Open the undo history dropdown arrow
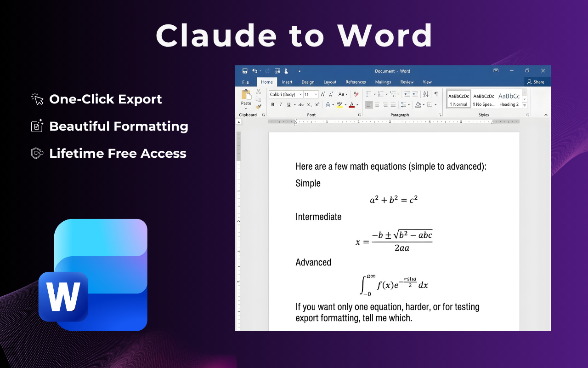Image resolution: width=588 pixels, height=368 pixels. click(260, 71)
